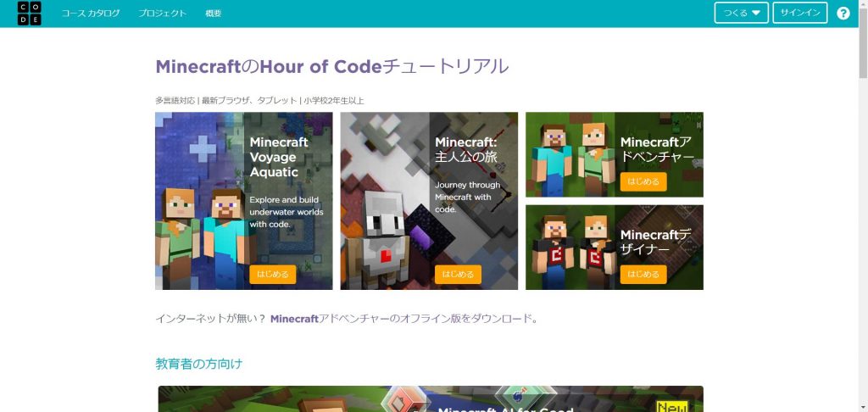The height and width of the screenshot is (412, 868).
Task: Click Journey through Minecraft with code description
Action: click(468, 198)
